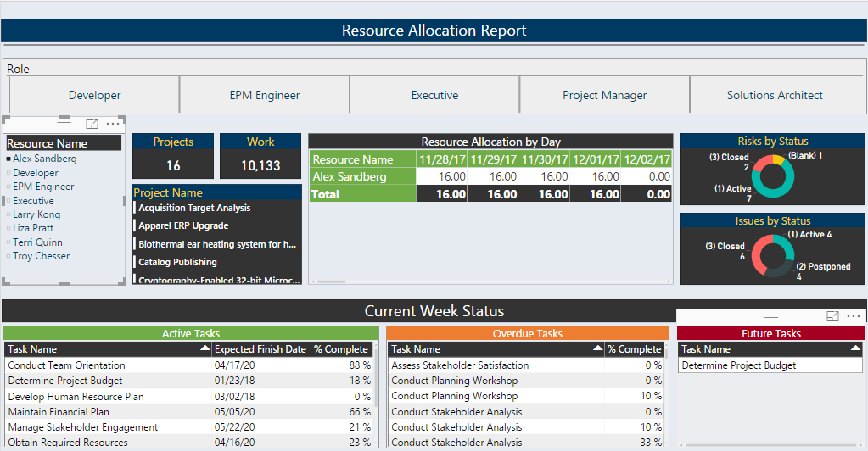Click the 11/30/17 column header
Viewport: 868px width, 451px height.
tap(545, 159)
